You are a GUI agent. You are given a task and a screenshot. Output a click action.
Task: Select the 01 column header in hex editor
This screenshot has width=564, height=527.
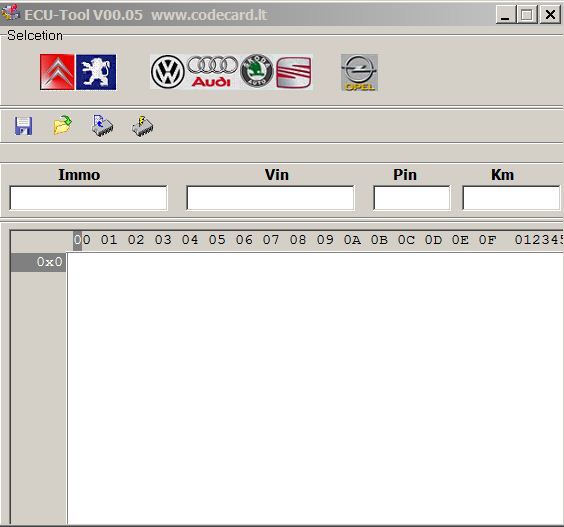click(x=109, y=240)
